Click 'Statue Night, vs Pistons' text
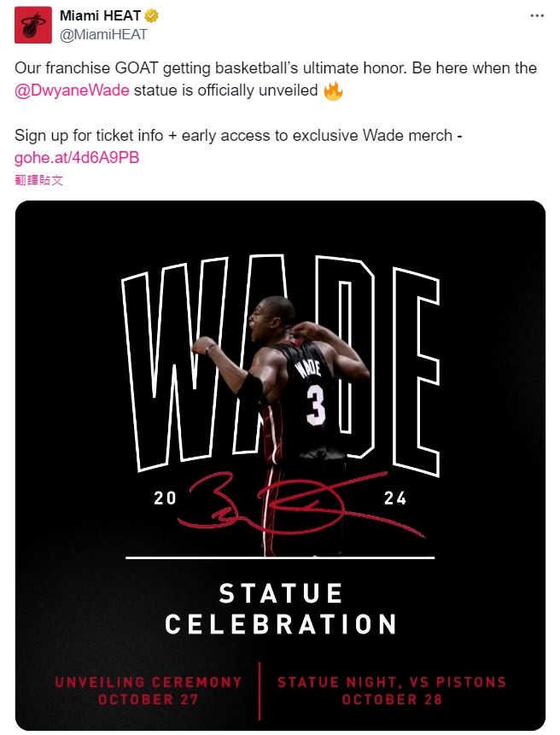Screen dimensions: 560x735 pos(392,682)
